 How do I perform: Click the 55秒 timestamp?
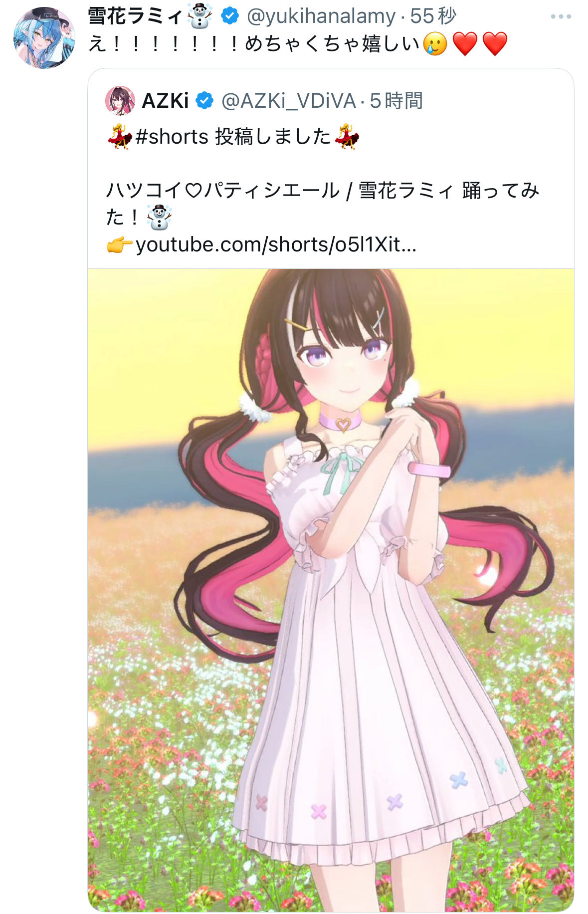coord(433,16)
